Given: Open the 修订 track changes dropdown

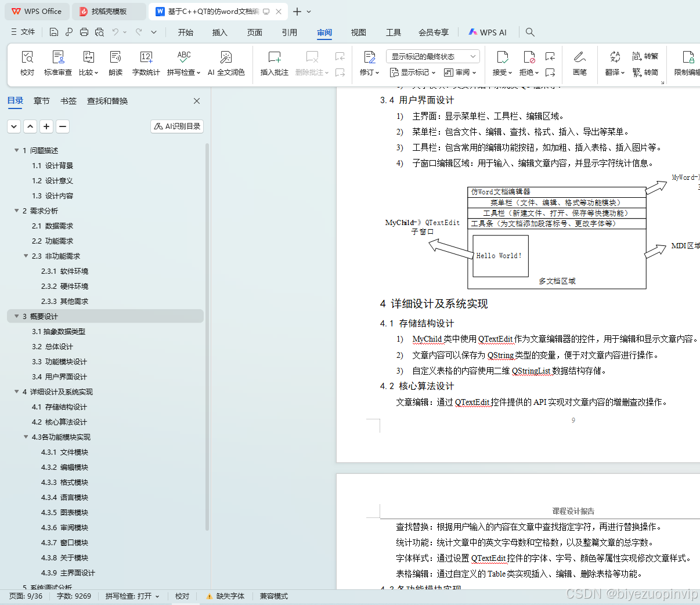Looking at the screenshot, I should (x=370, y=73).
